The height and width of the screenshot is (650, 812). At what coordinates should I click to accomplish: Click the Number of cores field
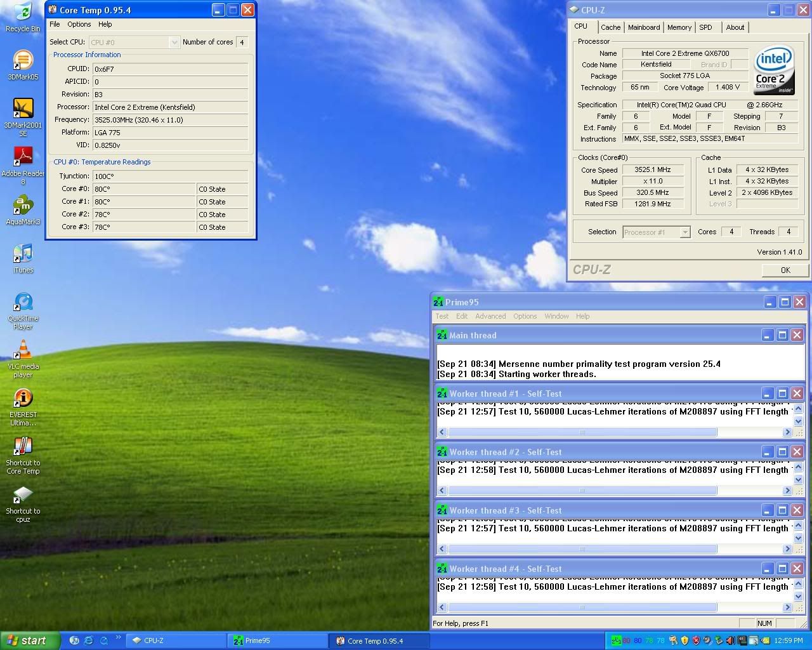[x=242, y=43]
